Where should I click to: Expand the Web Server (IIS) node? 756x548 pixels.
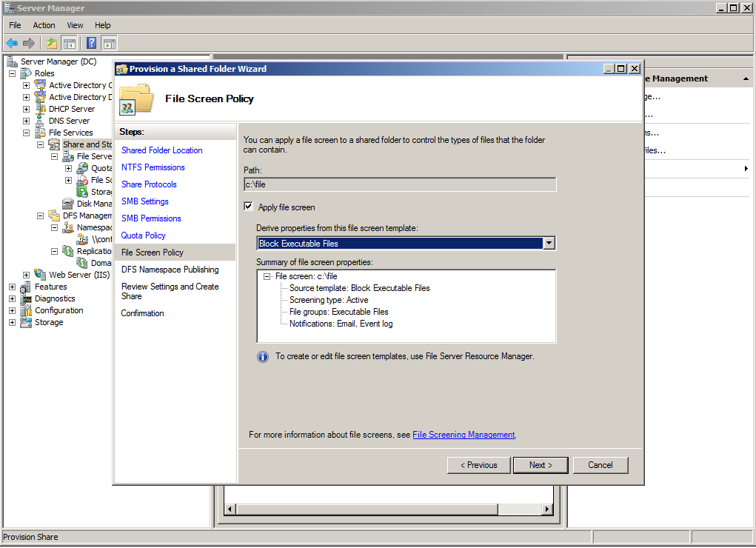pyautogui.click(x=27, y=275)
